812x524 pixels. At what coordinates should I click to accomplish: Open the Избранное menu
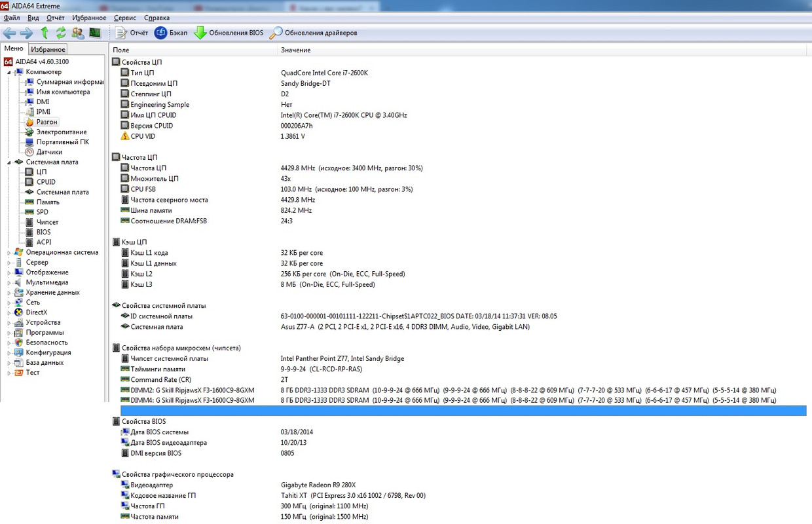pos(90,18)
